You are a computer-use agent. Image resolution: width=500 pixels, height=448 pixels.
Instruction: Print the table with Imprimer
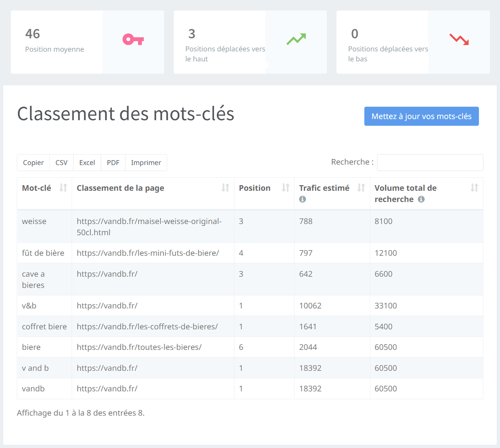click(146, 162)
